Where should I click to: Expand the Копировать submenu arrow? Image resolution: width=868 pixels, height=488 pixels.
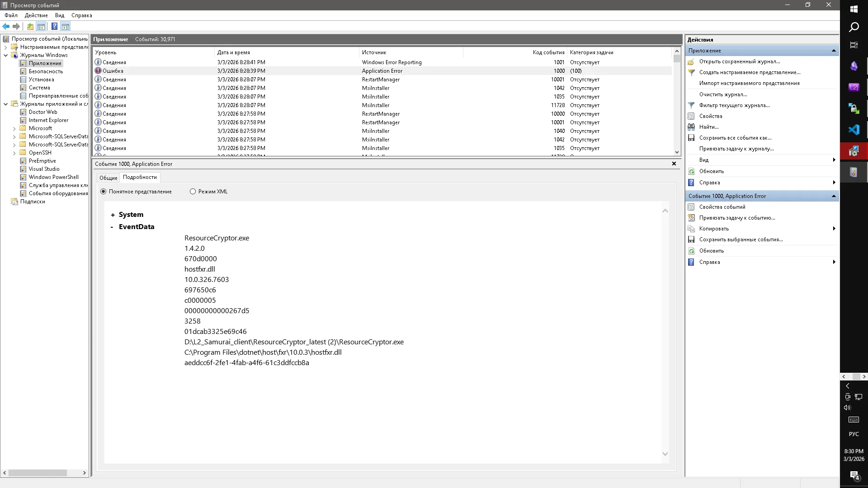(x=834, y=229)
